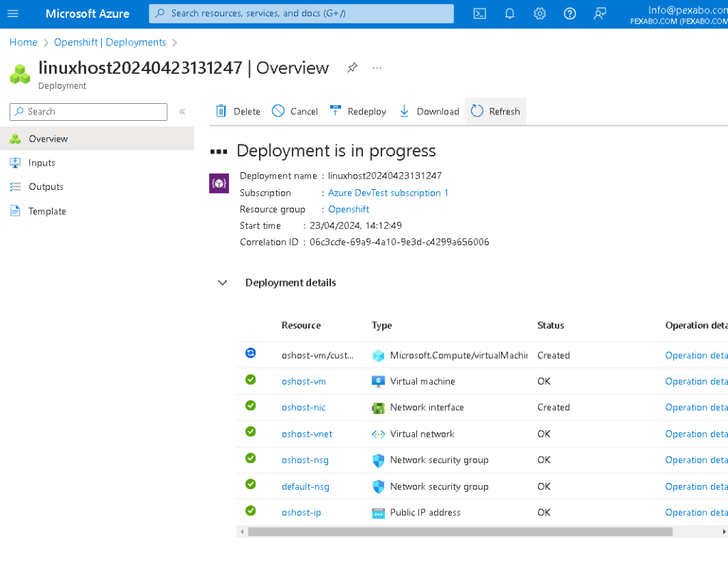Open the help question mark menu
Viewport: 728px width, 571px height.
pyautogui.click(x=570, y=14)
